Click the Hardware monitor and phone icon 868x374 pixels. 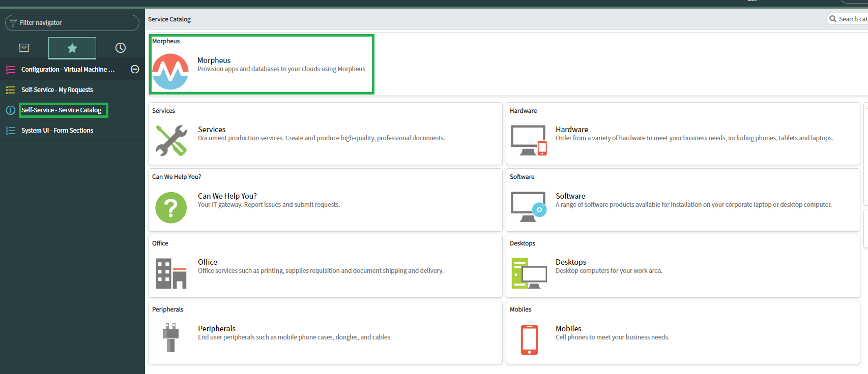click(x=529, y=140)
